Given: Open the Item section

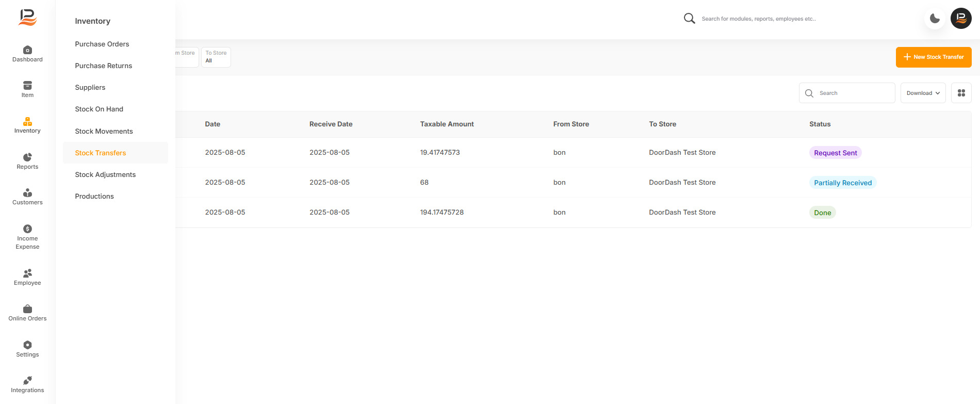Looking at the screenshot, I should (x=27, y=89).
